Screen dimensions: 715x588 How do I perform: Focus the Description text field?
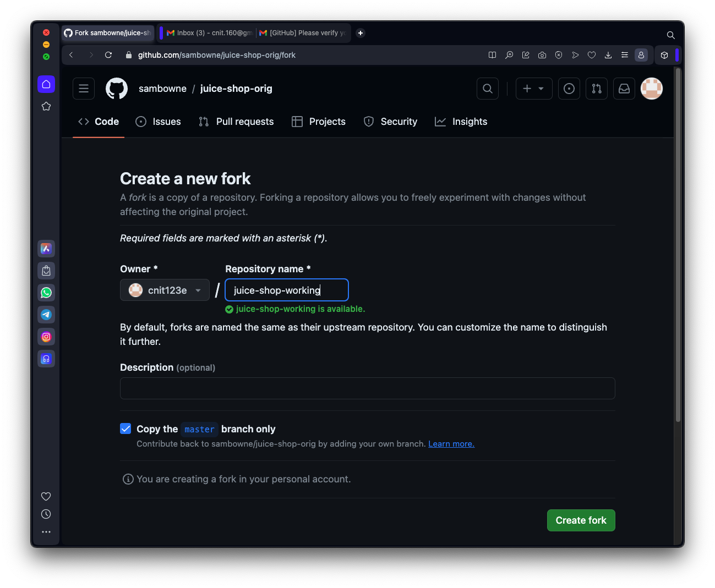(368, 388)
